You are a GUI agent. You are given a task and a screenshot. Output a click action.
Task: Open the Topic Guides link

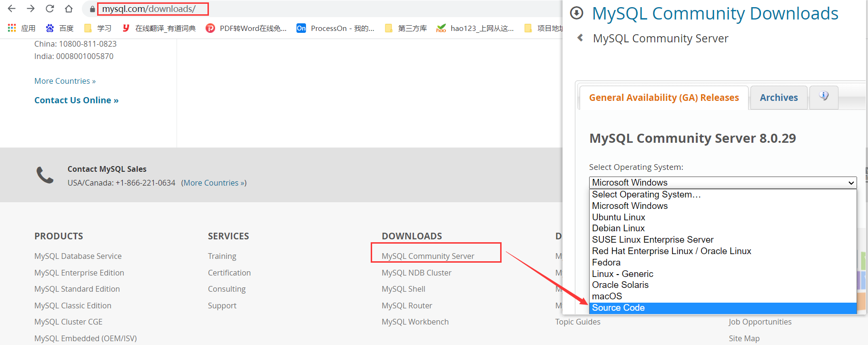pyautogui.click(x=578, y=322)
